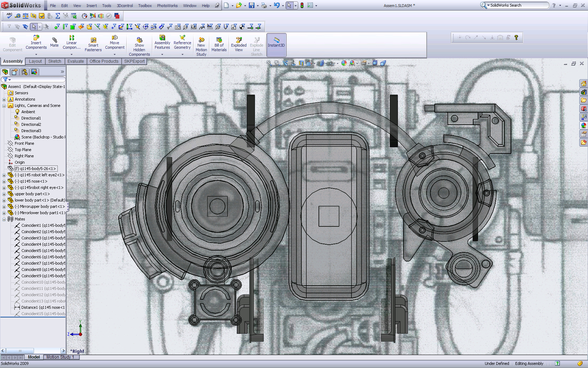
Task: Switch to Office Products tab
Action: tap(104, 61)
